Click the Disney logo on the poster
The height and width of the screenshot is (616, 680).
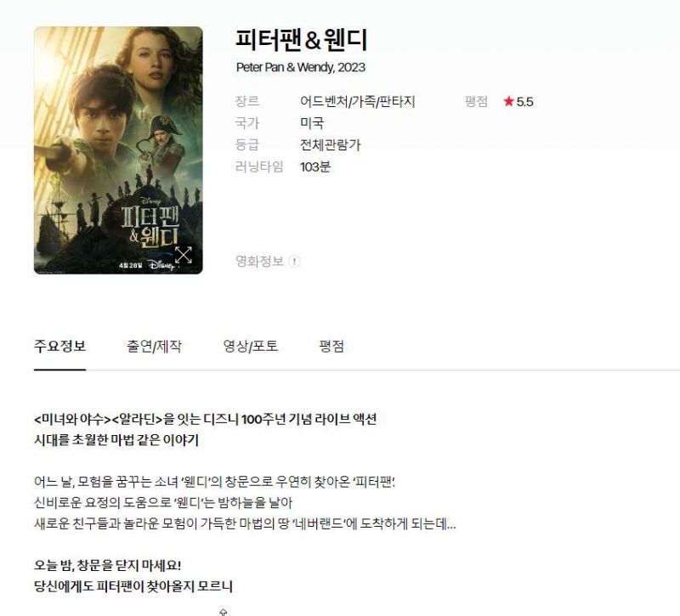coord(161,265)
